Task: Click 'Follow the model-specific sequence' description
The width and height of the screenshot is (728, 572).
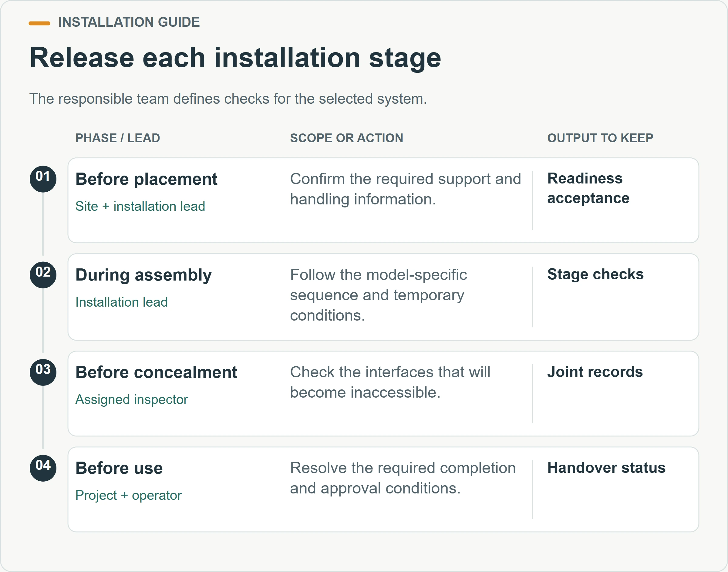Action: click(x=378, y=295)
